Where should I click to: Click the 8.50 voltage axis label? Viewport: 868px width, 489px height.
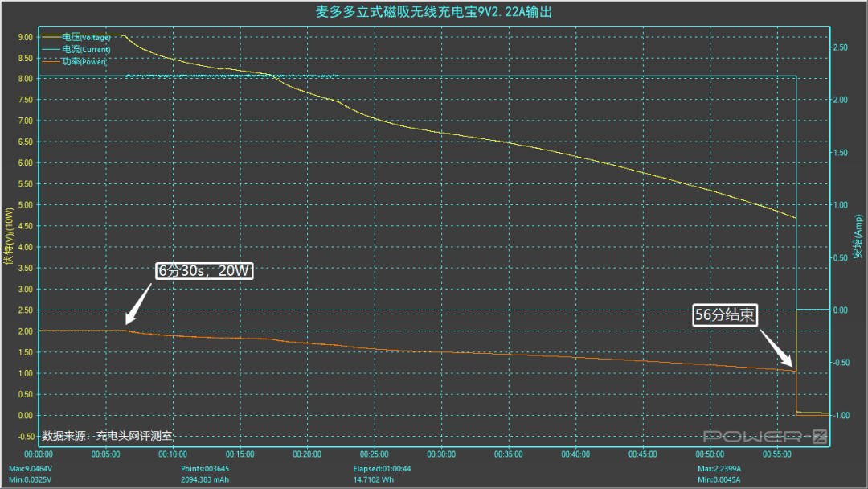tap(26, 58)
